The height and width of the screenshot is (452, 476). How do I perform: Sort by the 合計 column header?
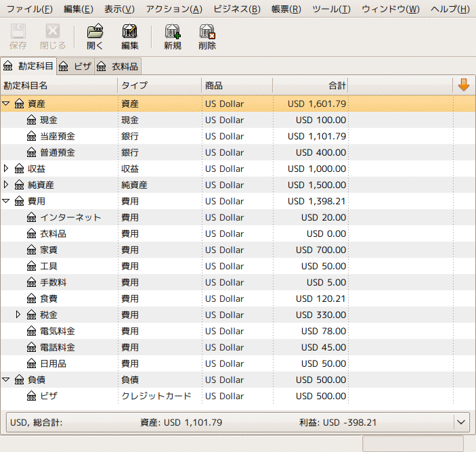[x=309, y=86]
